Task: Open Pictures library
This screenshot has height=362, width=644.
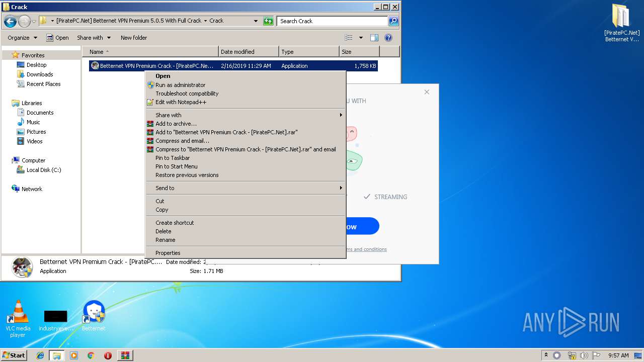Action: [36, 132]
